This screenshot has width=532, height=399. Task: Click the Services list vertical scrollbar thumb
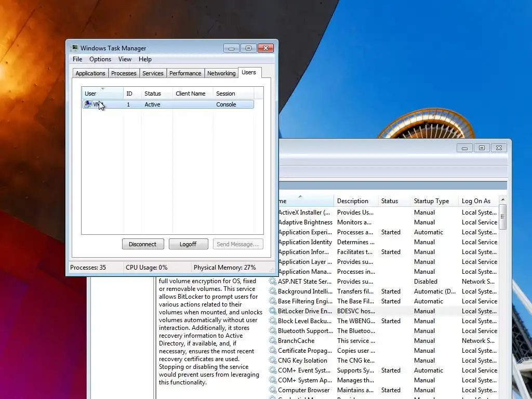point(503,217)
